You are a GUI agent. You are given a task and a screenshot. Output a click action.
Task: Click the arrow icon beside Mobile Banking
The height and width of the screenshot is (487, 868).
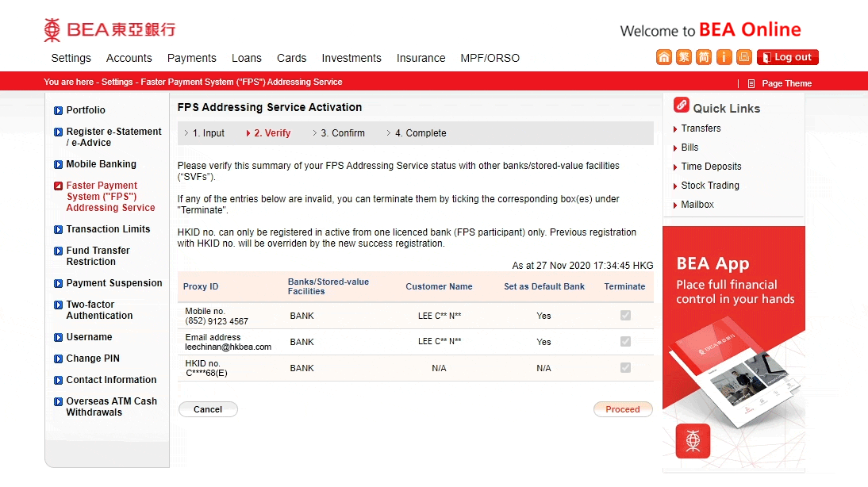click(58, 164)
